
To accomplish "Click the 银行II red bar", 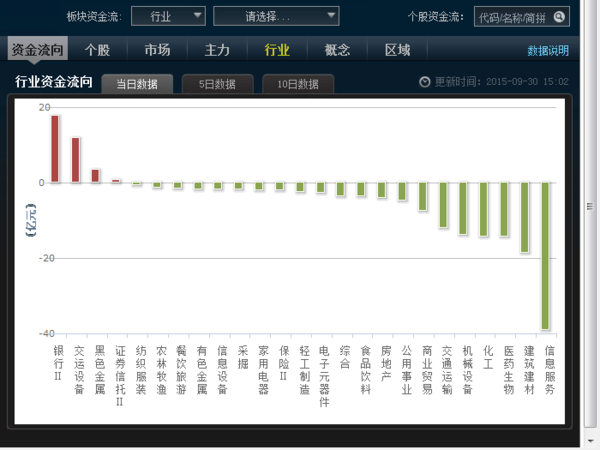I will tap(55, 149).
